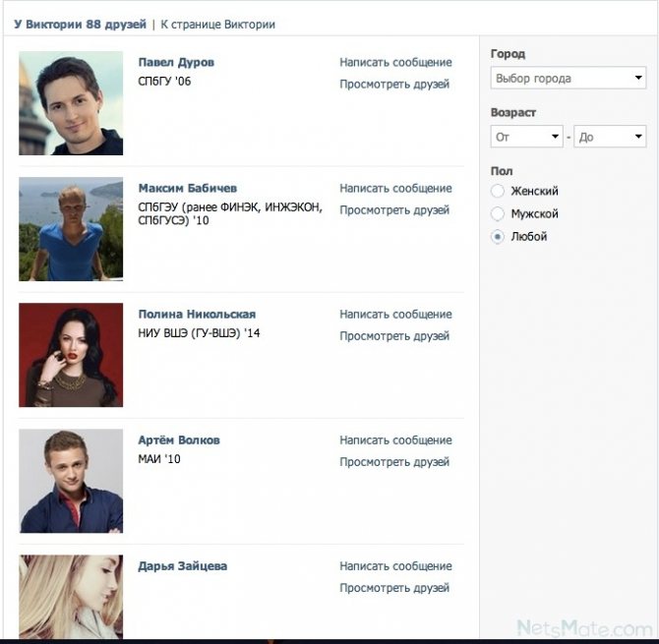Написать сообщение to Павел Дуров

pyautogui.click(x=395, y=63)
